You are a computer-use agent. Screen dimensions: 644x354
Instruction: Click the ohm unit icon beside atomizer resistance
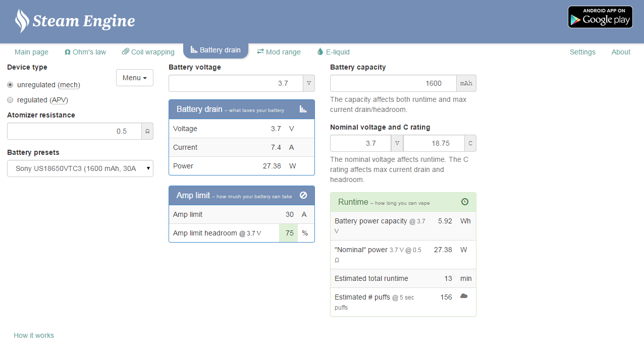147,131
